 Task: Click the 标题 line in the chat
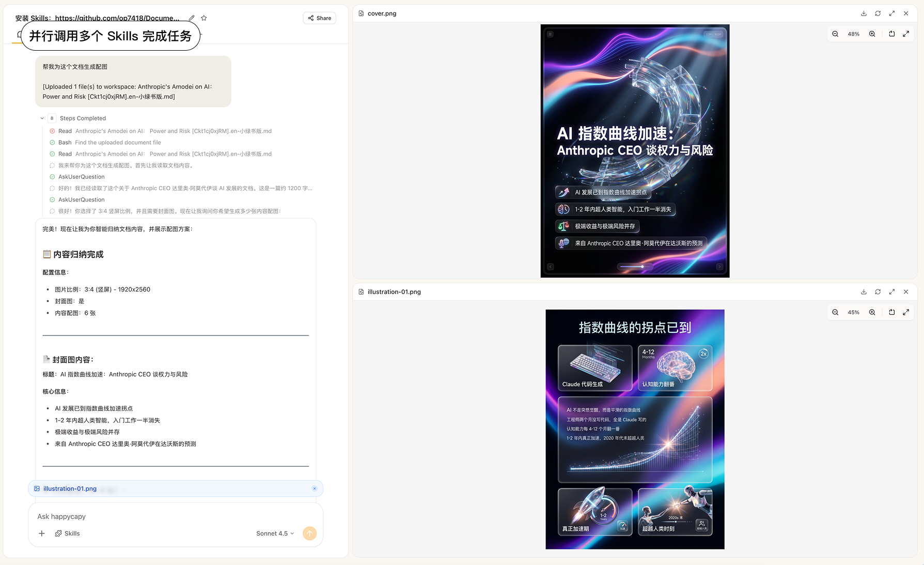coord(115,374)
